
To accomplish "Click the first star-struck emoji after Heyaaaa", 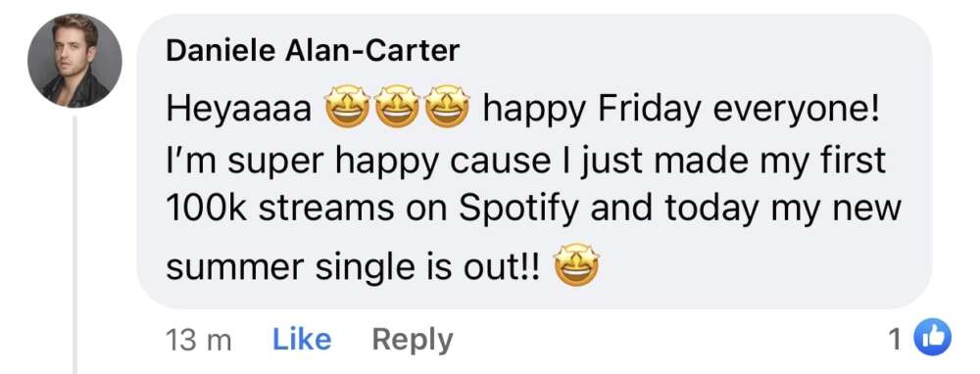I will point(348,107).
